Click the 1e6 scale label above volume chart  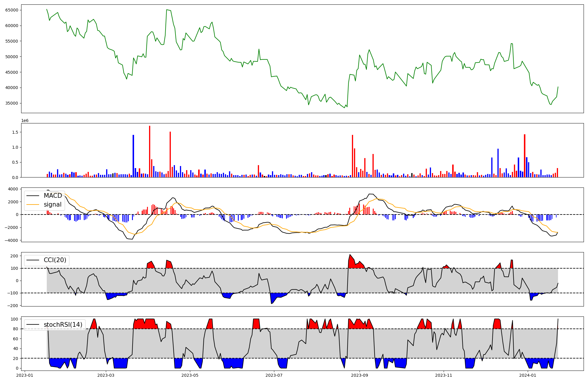coord(25,121)
